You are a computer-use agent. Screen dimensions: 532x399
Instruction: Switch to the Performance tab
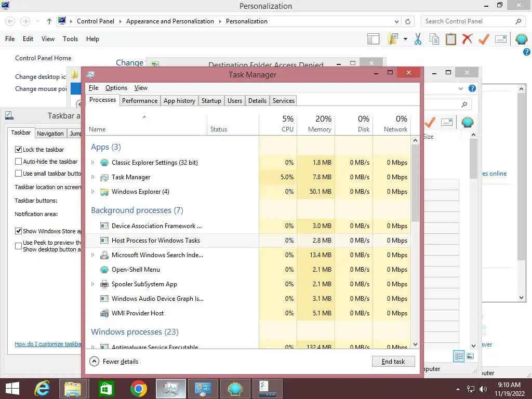pos(140,101)
